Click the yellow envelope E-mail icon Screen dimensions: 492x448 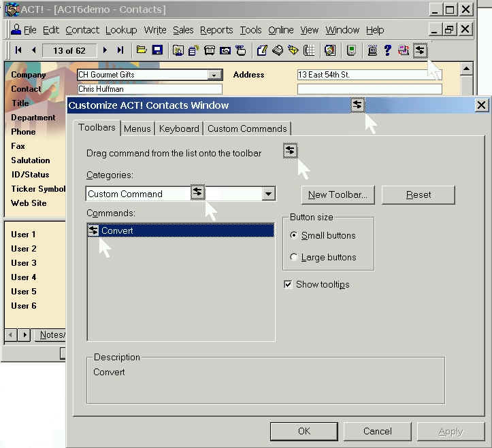[x=293, y=50]
